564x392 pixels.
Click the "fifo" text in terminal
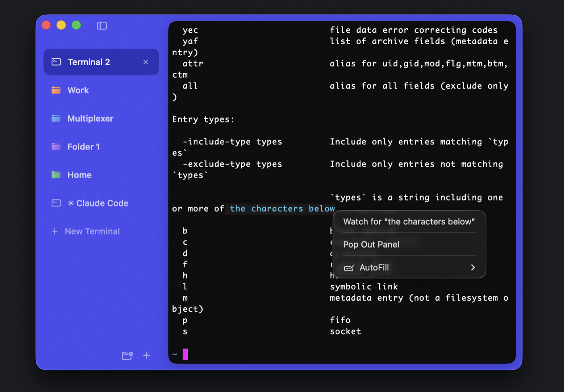(x=340, y=320)
